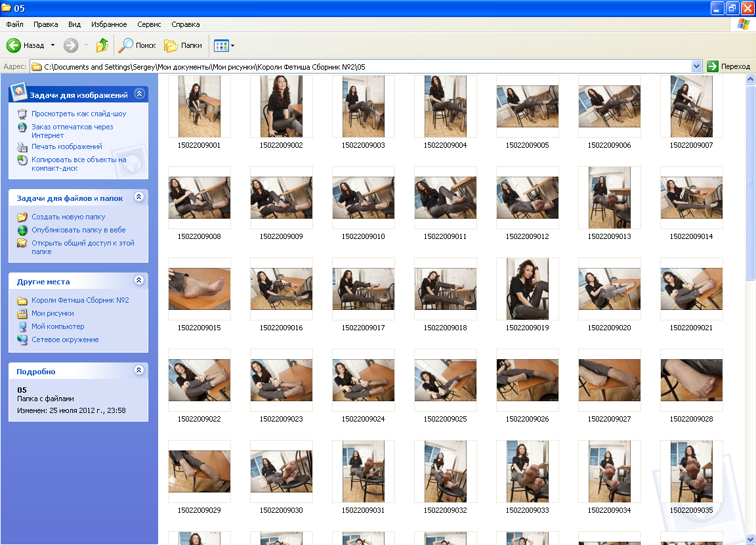
Task: Open the Мои рисунки link text
Action: coord(53,313)
